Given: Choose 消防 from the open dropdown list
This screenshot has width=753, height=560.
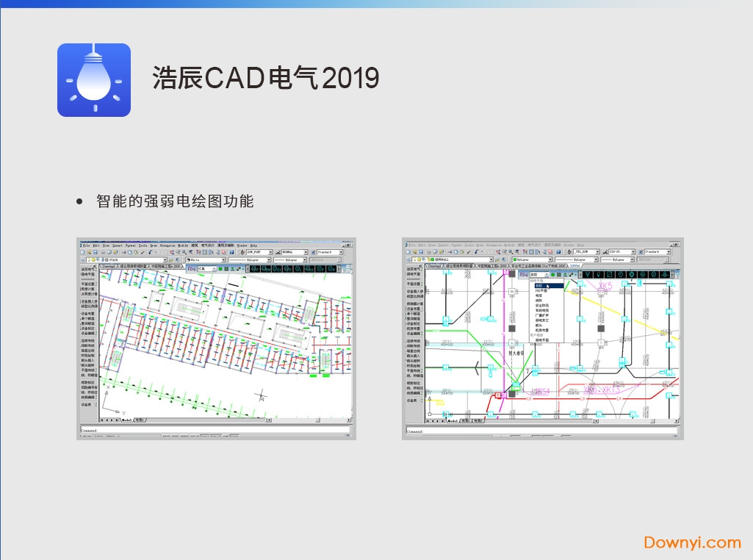Looking at the screenshot, I should (539, 300).
